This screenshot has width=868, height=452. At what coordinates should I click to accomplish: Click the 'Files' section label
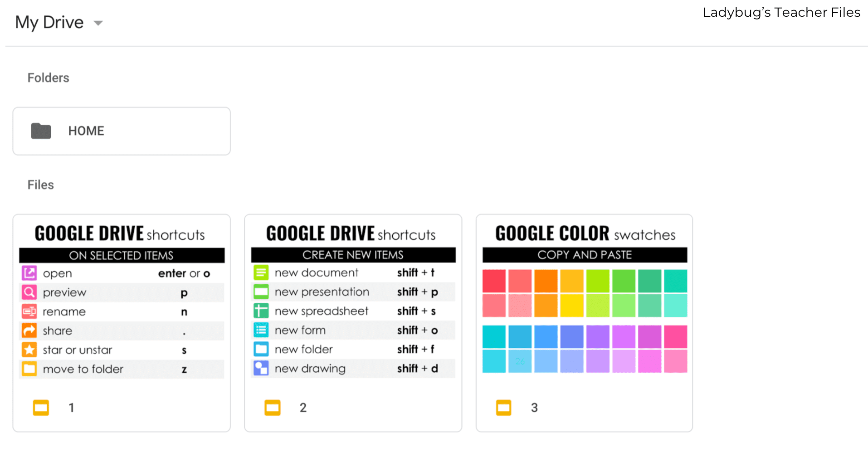(41, 185)
